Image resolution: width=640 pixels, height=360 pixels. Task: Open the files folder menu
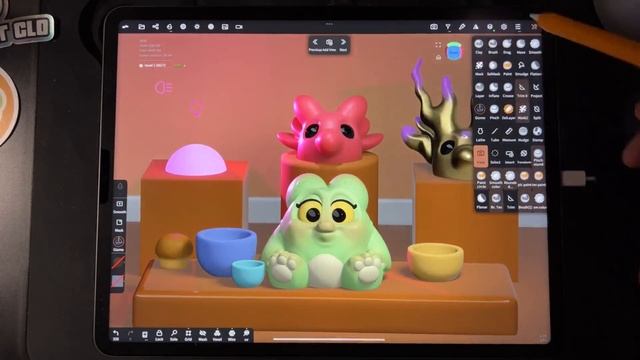coord(142,27)
